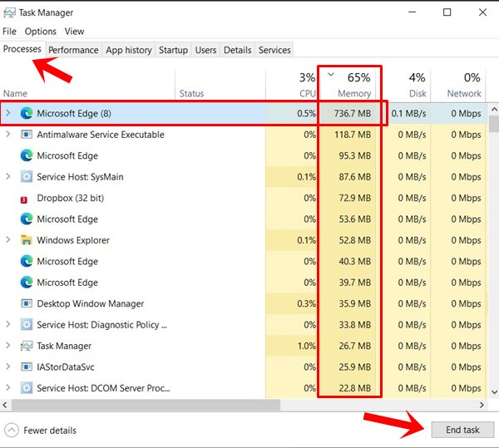Click the vertical scrollbar thumb
This screenshot has height=448, width=499.
pos(494,124)
